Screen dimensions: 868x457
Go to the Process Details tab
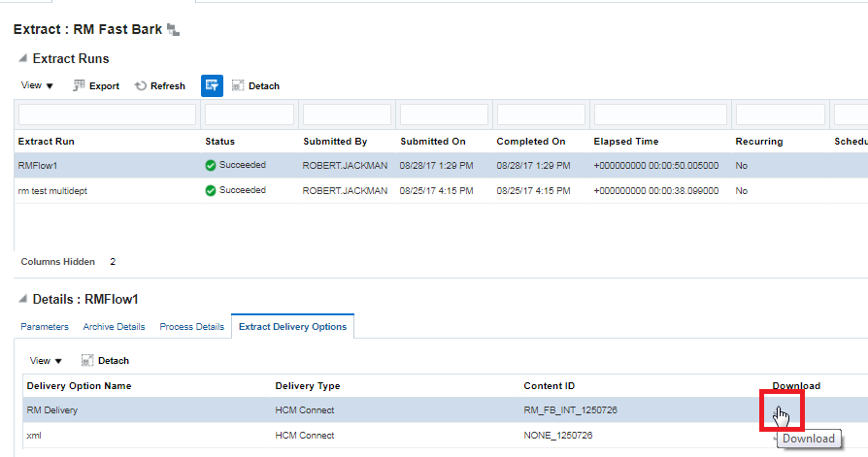click(x=191, y=327)
